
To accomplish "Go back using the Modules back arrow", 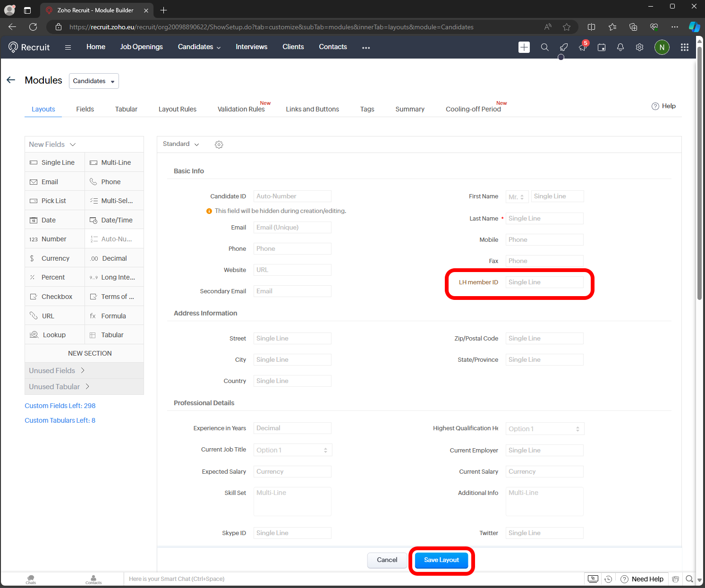I will pyautogui.click(x=11, y=80).
